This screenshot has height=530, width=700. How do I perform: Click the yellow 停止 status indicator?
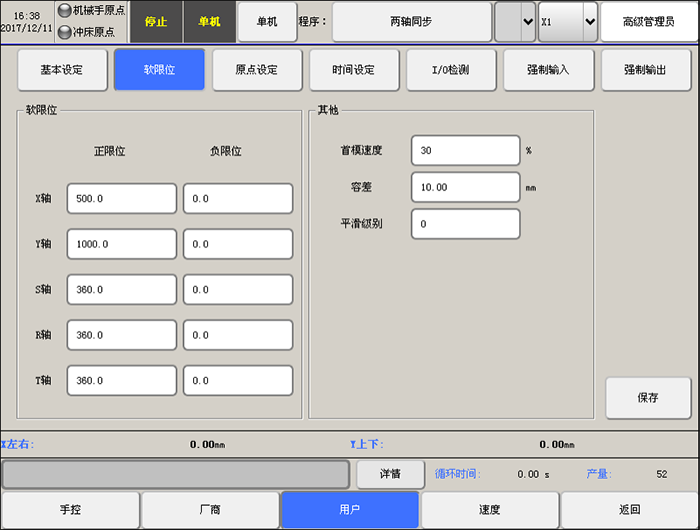pyautogui.click(x=156, y=21)
